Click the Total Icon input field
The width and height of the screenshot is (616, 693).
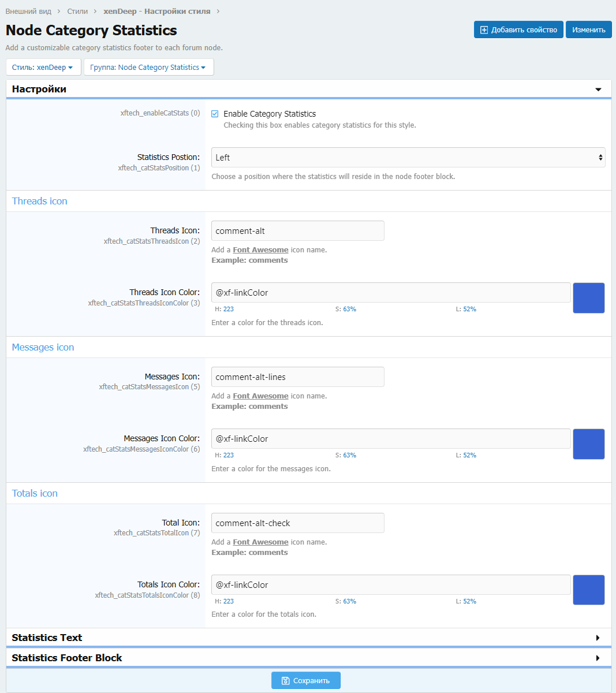(297, 523)
